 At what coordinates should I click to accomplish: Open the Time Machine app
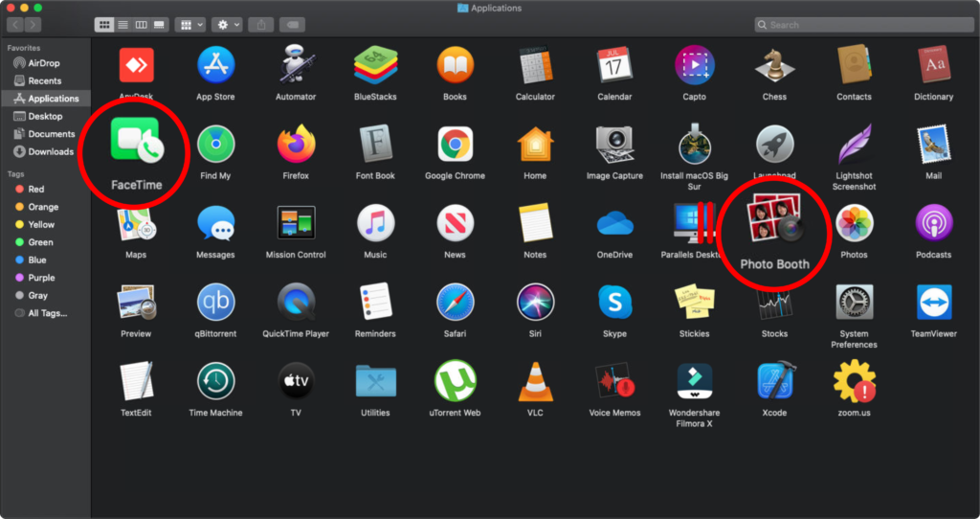215,381
